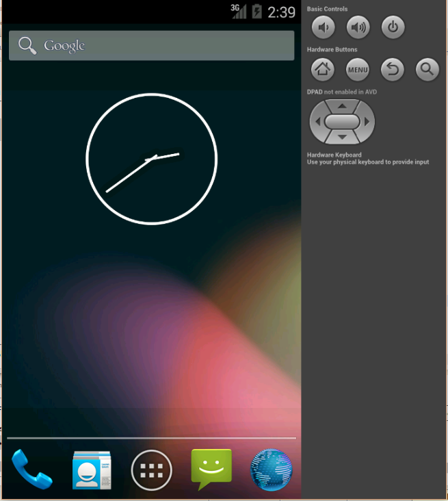Screen dimensions: 448x501
Task: Click the 'Hardware Keyboard' heading
Action: [334, 155]
